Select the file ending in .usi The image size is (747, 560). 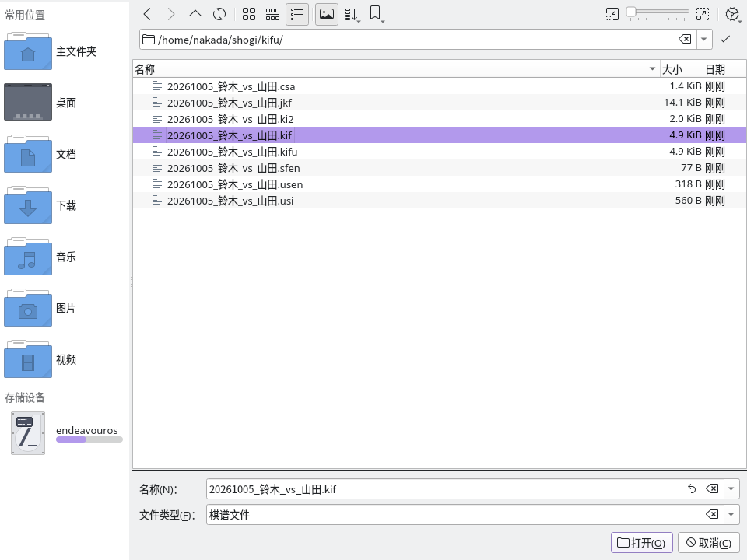coord(439,201)
